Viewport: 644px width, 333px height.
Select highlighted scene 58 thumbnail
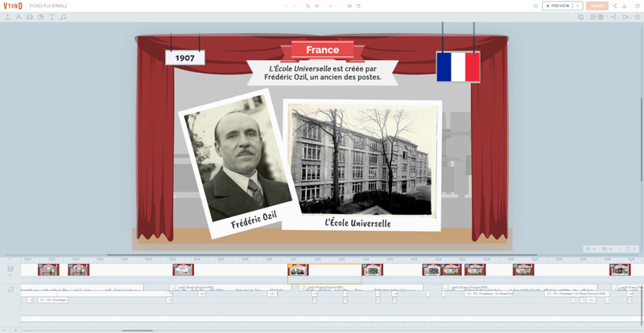[x=298, y=269]
